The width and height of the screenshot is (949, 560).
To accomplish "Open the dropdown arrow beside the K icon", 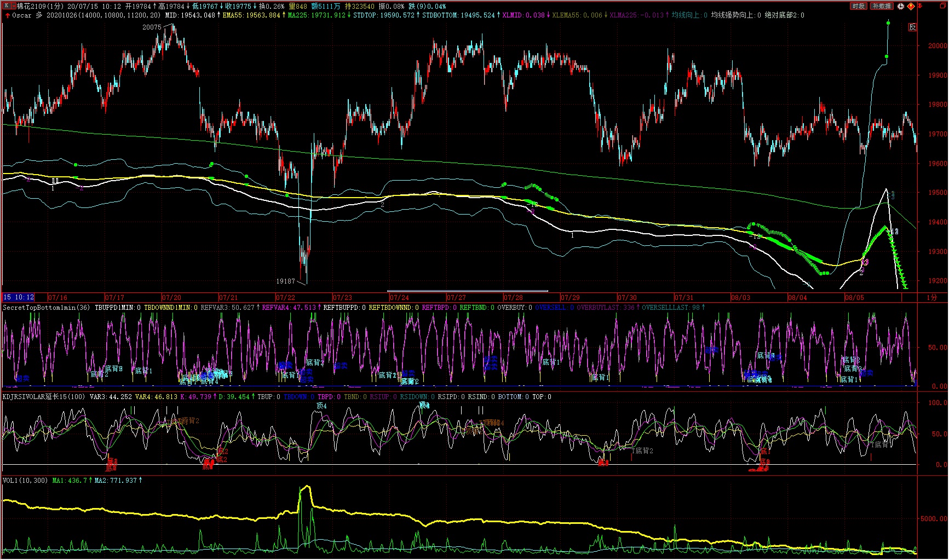I will pyautogui.click(x=13, y=6).
